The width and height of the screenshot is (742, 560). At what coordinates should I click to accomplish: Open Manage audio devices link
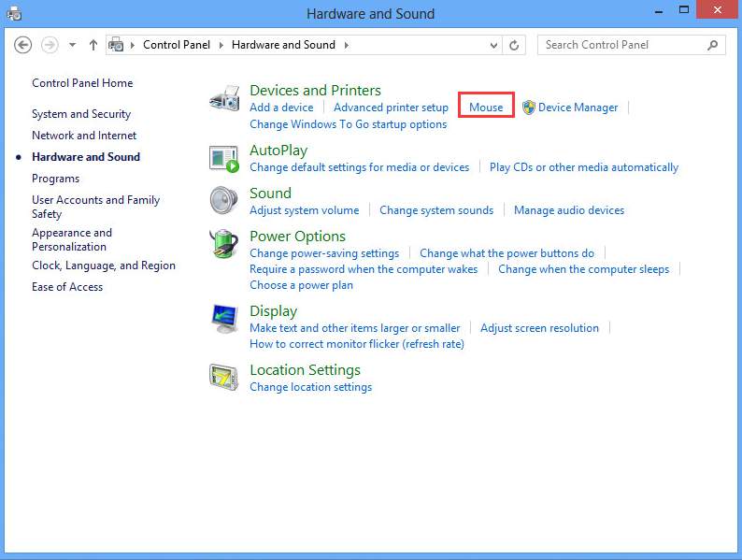(568, 210)
